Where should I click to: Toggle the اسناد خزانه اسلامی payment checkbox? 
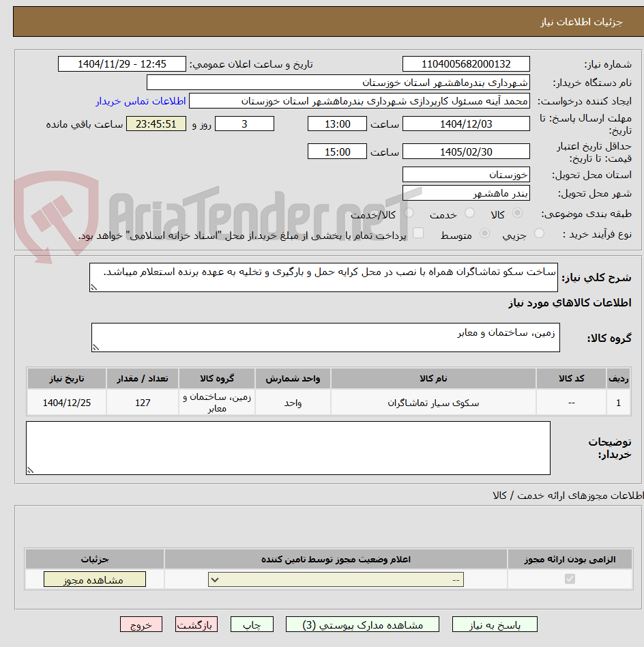point(418,233)
